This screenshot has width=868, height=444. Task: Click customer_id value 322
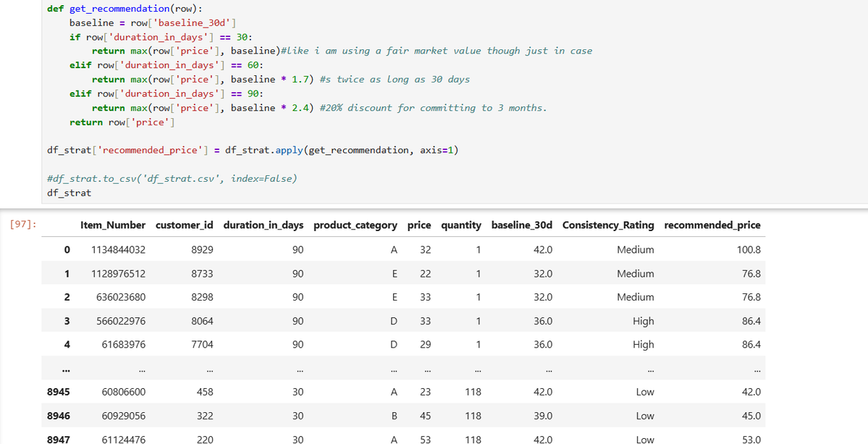[206, 416]
